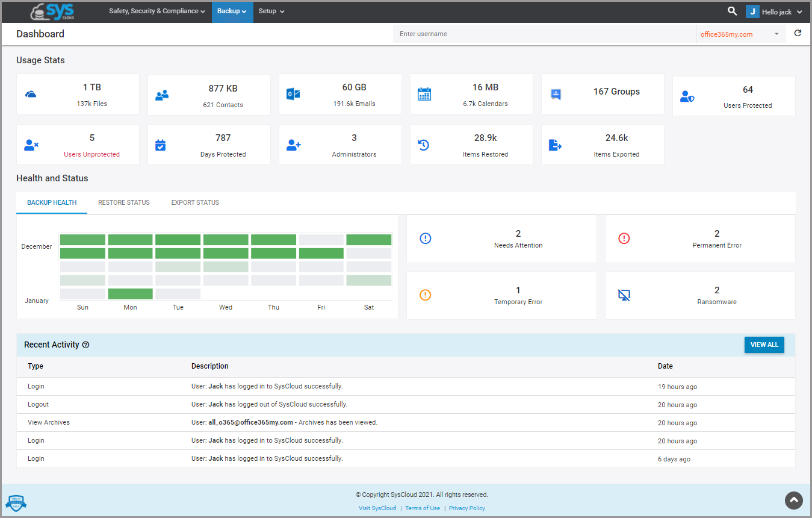The height and width of the screenshot is (518, 812).
Task: Click the shield icon at bottom left
Action: [16, 503]
